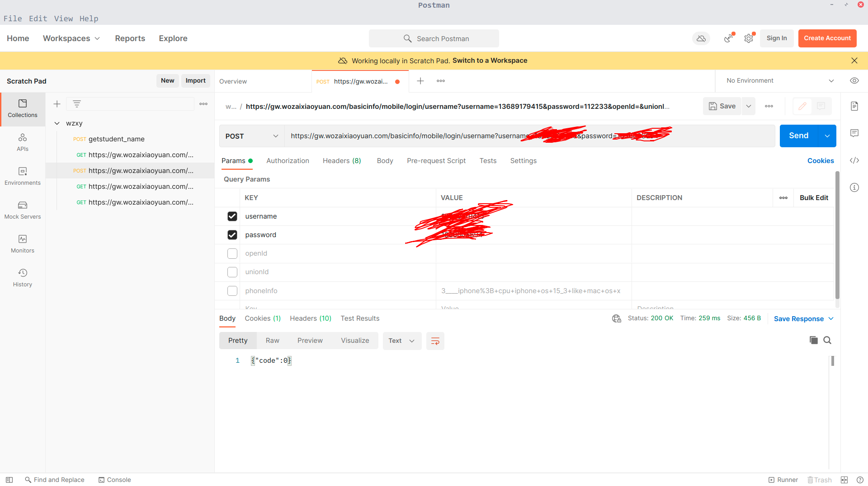Viewport: 868px width, 486px height.
Task: Open a new request tab with plus
Action: (420, 81)
